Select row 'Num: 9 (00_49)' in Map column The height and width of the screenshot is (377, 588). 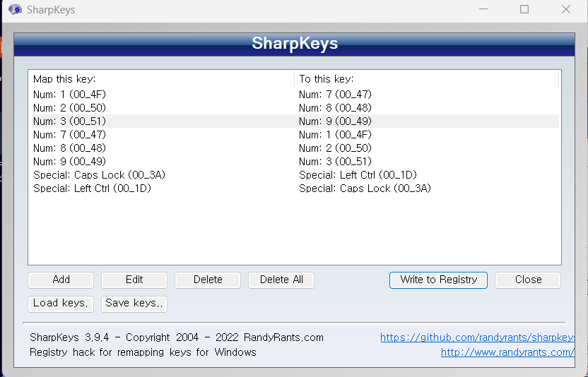click(x=70, y=162)
